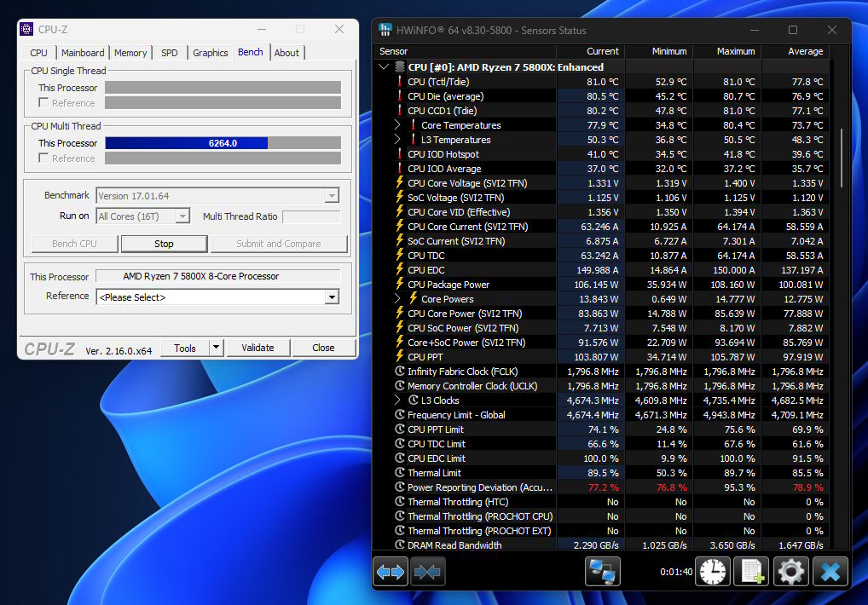Image resolution: width=868 pixels, height=605 pixels.
Task: Open the Tools dropdown arrow in CPU-Z
Action: 216,348
